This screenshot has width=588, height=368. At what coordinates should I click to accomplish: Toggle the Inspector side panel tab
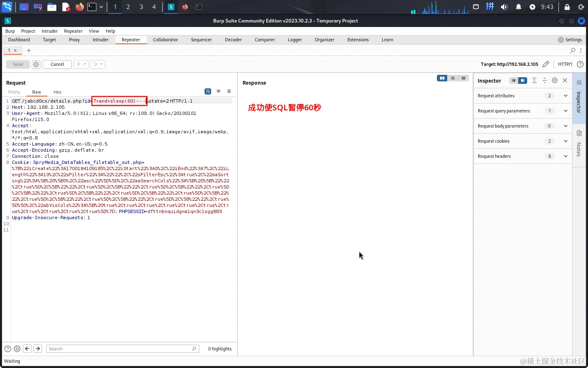pyautogui.click(x=579, y=98)
